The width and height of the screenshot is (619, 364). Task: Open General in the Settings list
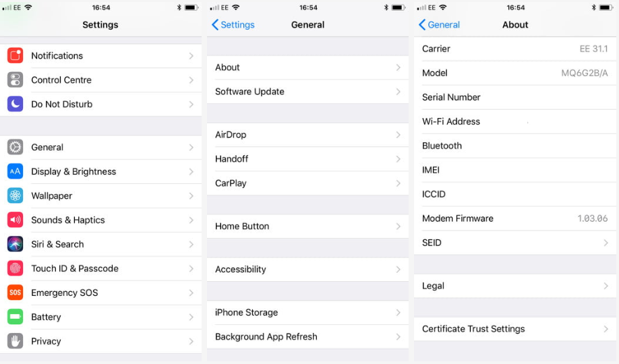point(100,147)
